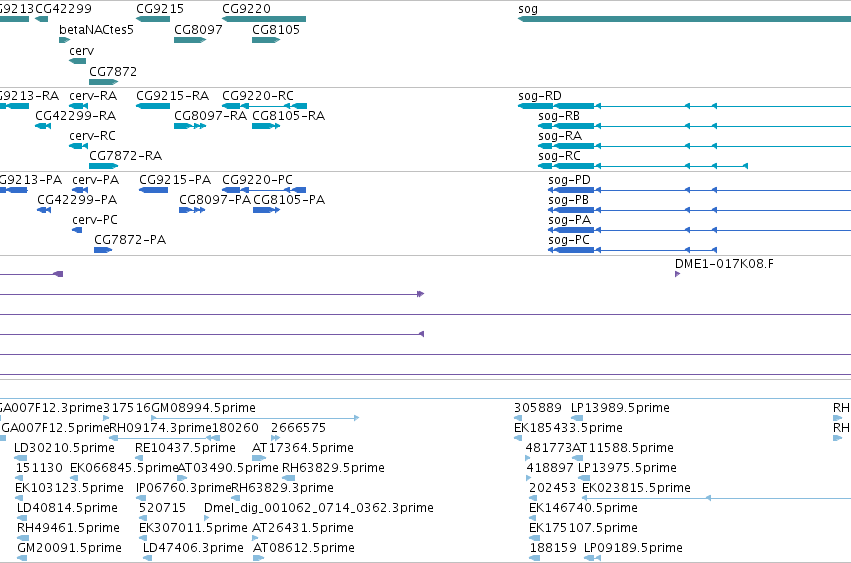This screenshot has height=563, width=851.
Task: Click the 520715 EST label
Action: tap(162, 509)
